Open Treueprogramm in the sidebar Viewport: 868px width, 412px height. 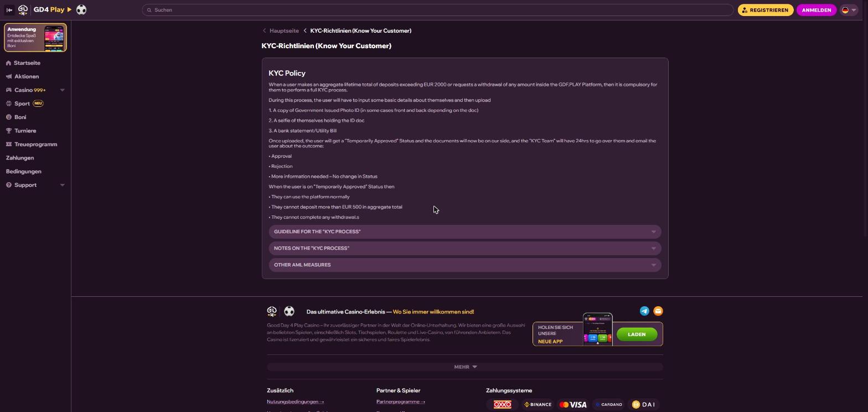[x=35, y=145]
